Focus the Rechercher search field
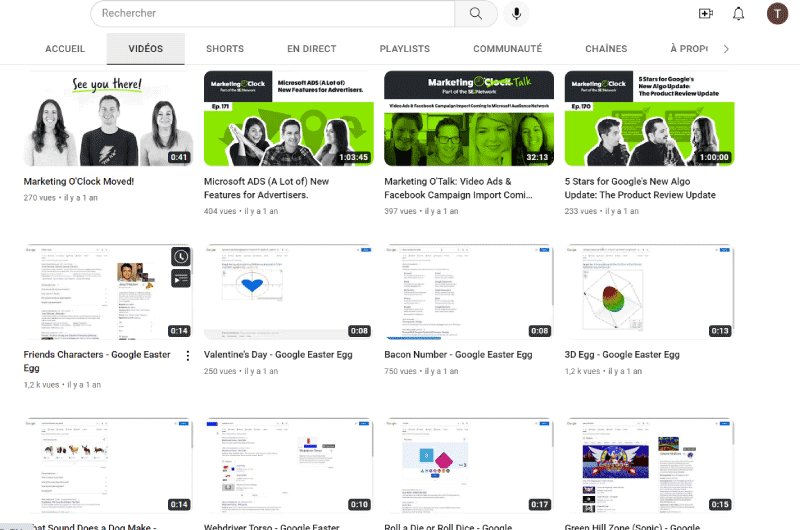 pos(272,13)
